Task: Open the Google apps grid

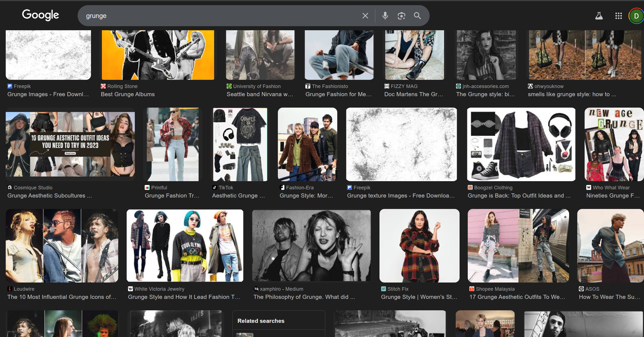Action: pyautogui.click(x=618, y=16)
